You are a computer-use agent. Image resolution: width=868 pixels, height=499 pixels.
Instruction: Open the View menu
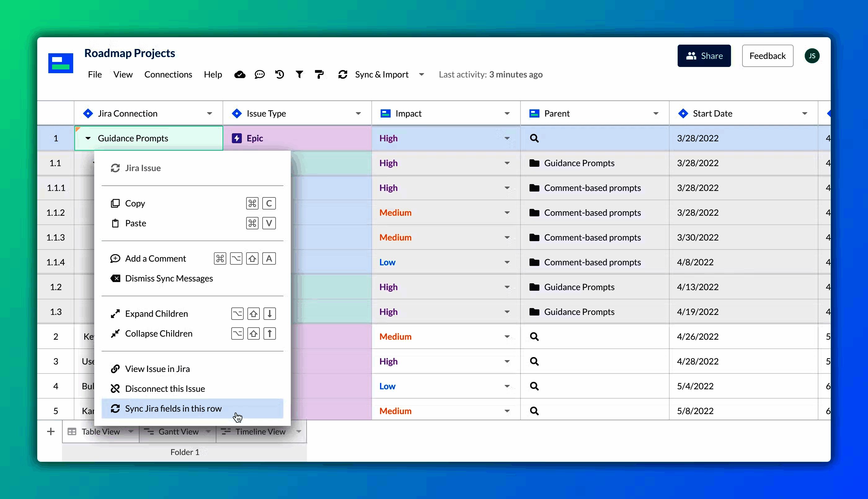(123, 74)
